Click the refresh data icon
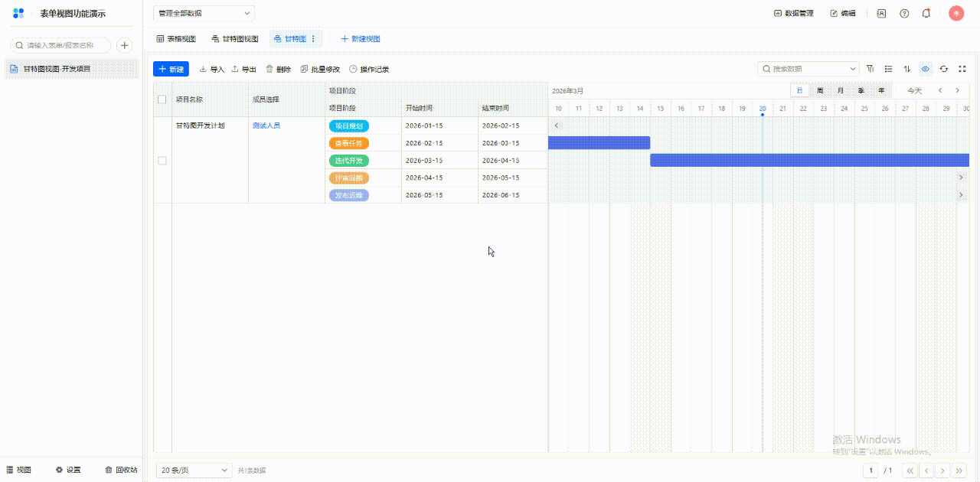The image size is (980, 482). click(x=944, y=69)
